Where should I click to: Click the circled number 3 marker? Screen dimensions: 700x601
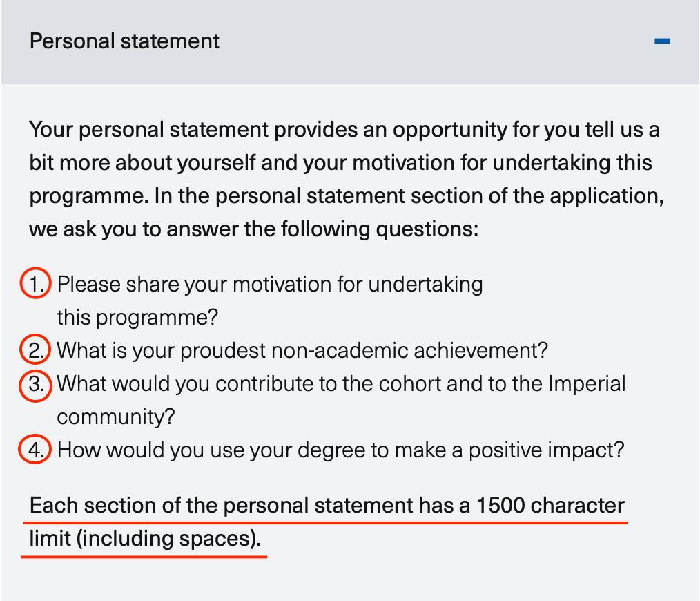tap(35, 385)
